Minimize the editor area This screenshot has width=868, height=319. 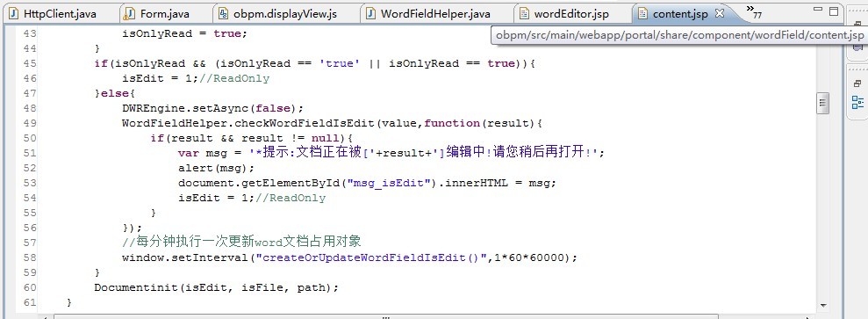click(818, 10)
